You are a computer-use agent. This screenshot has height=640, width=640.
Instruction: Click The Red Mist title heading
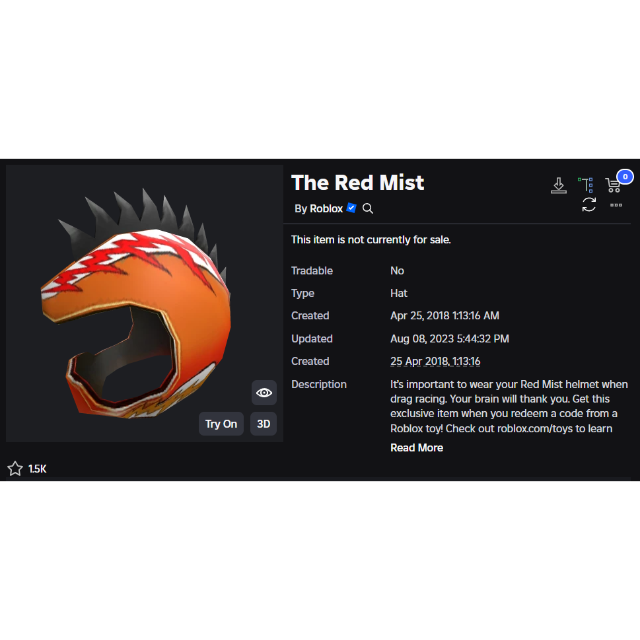(358, 182)
